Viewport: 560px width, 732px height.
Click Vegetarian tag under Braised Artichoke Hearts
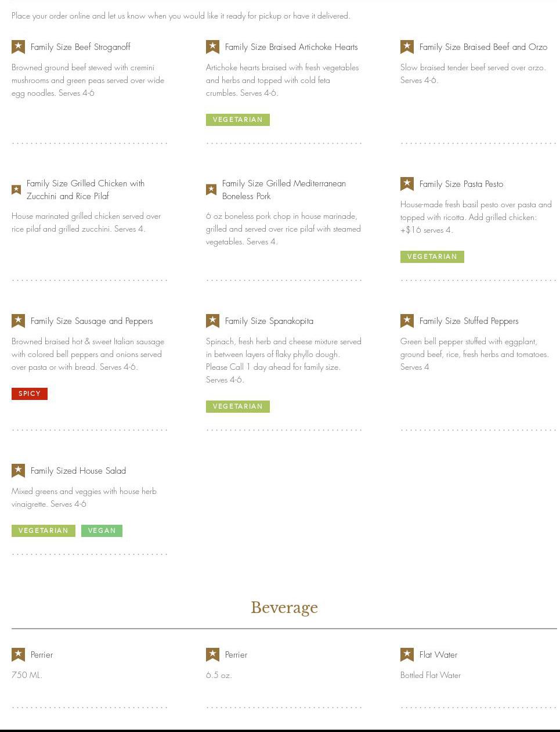(x=237, y=120)
